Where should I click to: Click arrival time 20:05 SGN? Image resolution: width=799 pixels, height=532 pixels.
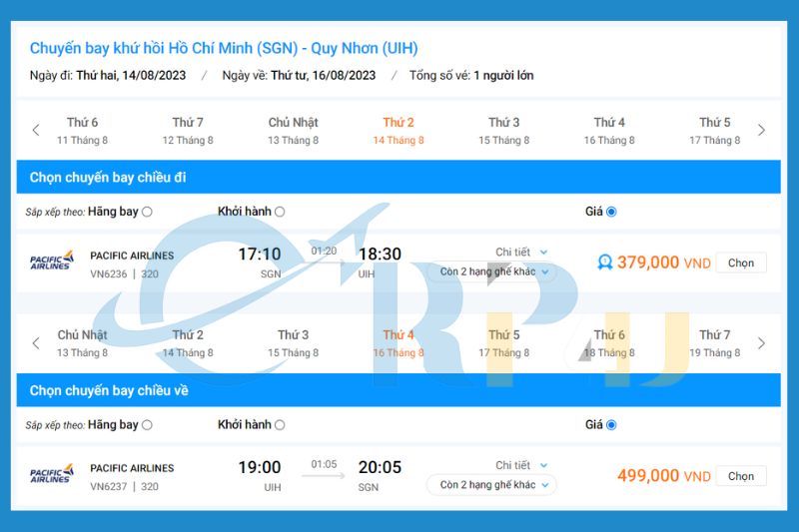(380, 475)
